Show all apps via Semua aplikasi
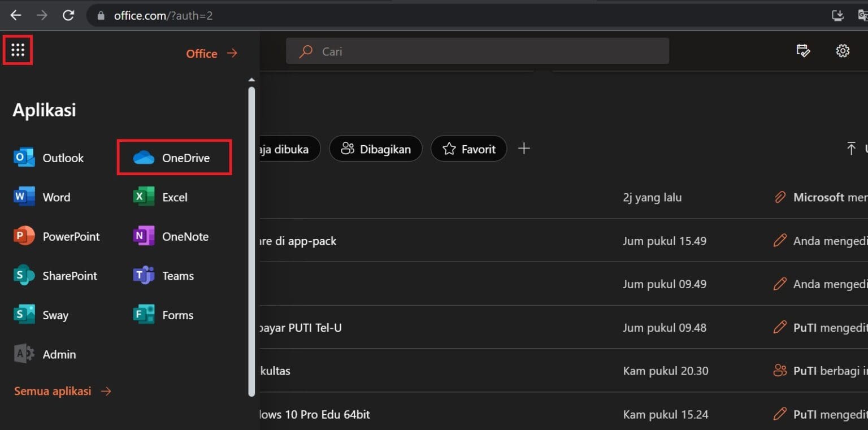The width and height of the screenshot is (868, 430). pos(62,391)
